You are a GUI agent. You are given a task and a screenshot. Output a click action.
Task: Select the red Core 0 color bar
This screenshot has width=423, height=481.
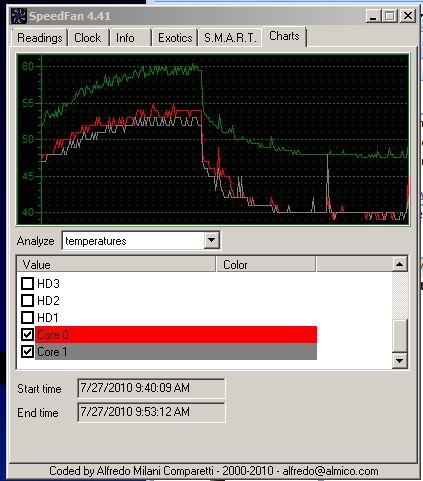click(176, 335)
